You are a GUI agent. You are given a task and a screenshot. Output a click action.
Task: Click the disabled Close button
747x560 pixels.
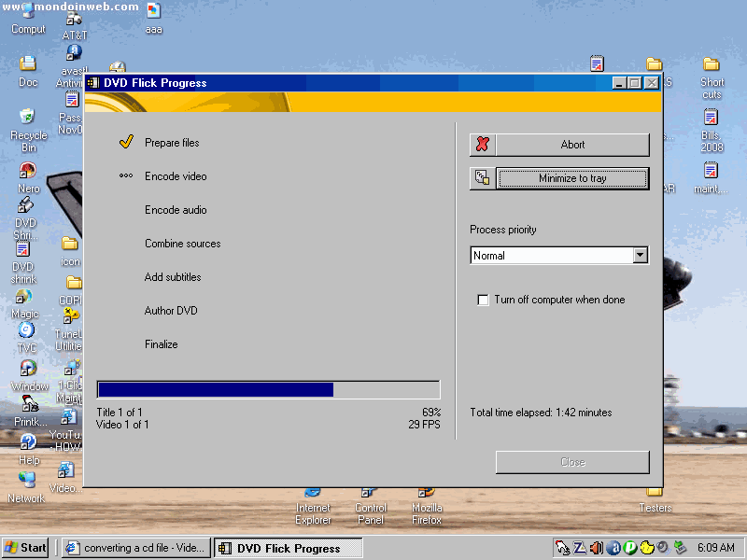click(x=572, y=462)
